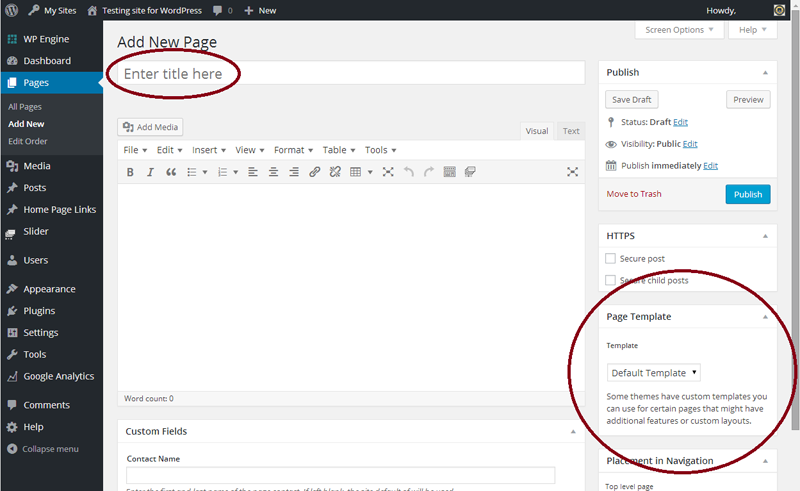Image resolution: width=800 pixels, height=491 pixels.
Task: Insert a hyperlink with link icon
Action: coord(314,172)
